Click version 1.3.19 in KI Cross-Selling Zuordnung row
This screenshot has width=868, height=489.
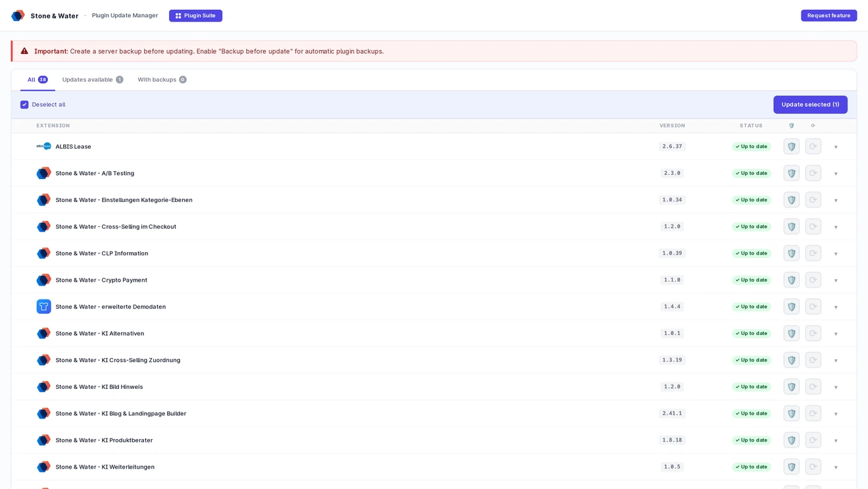click(672, 360)
